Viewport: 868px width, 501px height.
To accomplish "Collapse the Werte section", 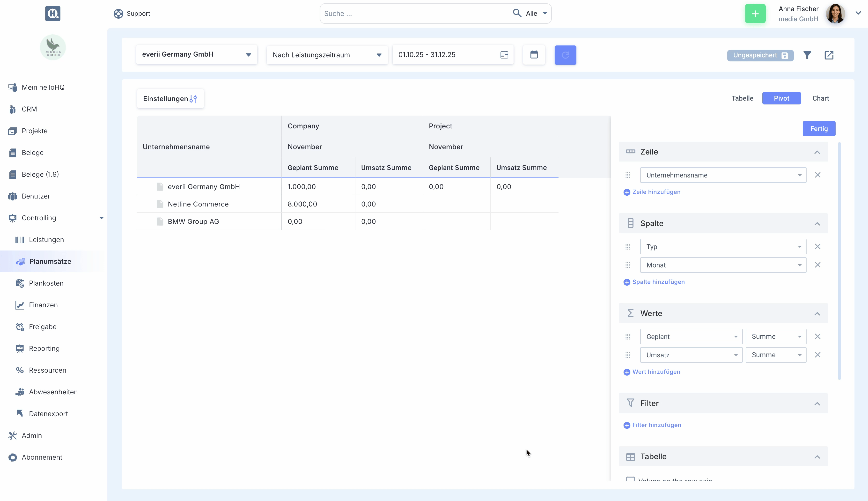I will (x=817, y=313).
